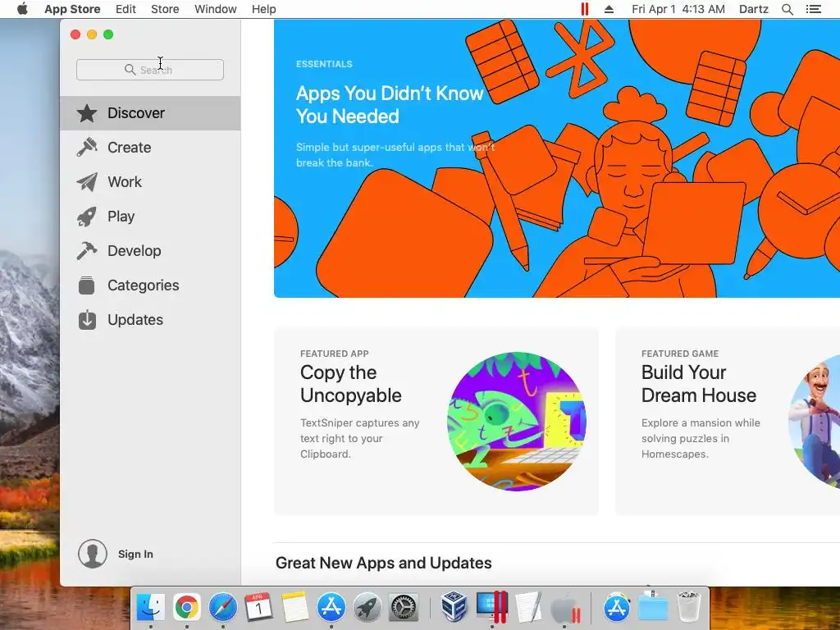Click 'Great New Apps and Updates' heading
Image resolution: width=840 pixels, height=630 pixels.
click(x=384, y=563)
